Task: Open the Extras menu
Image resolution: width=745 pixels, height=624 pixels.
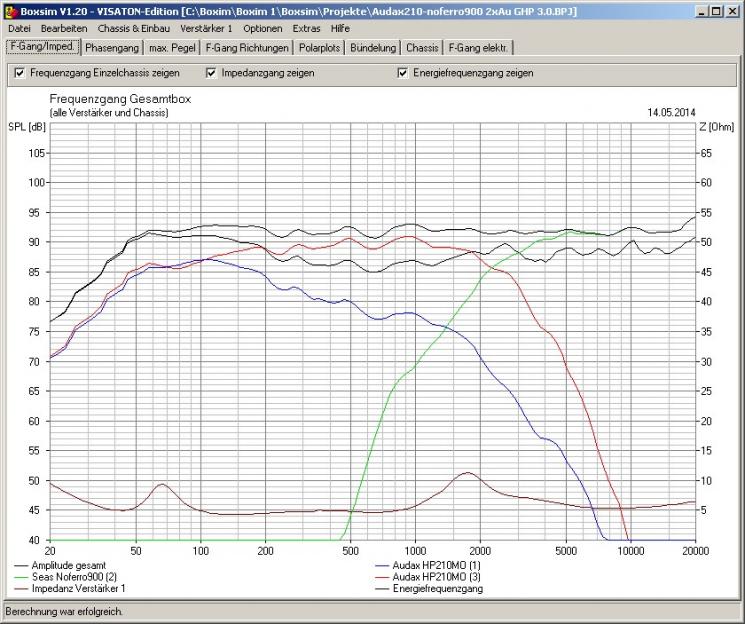Action: [x=306, y=29]
